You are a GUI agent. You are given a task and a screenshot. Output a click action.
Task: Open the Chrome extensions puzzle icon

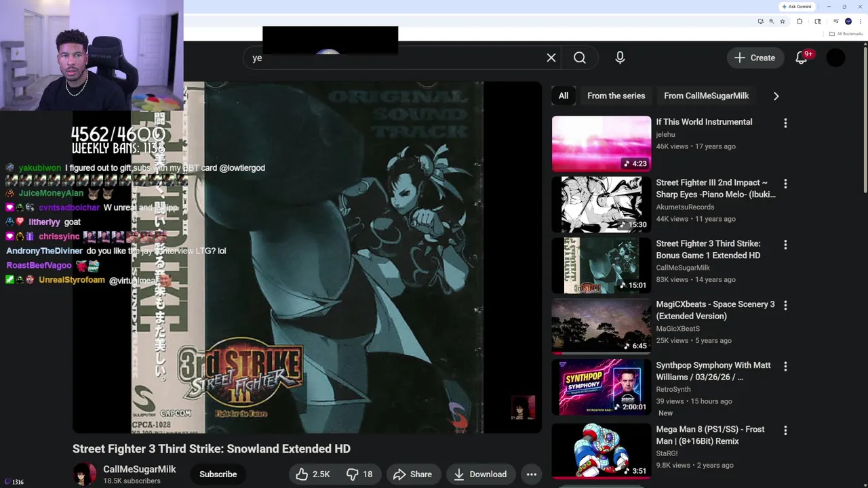coord(800,22)
